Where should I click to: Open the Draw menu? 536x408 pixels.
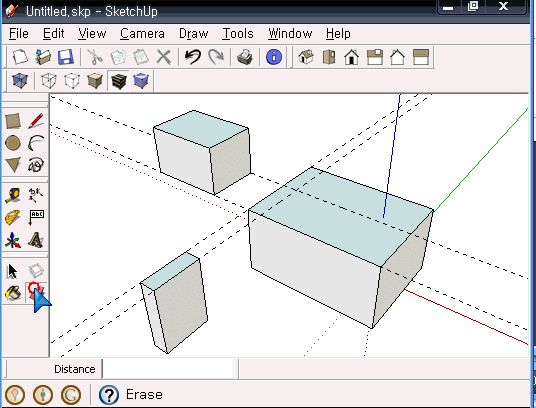coord(193,33)
